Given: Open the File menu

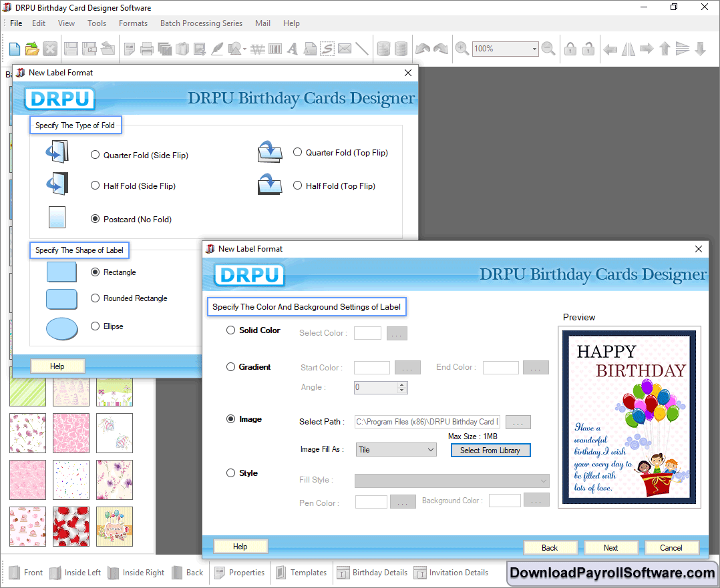Looking at the screenshot, I should pyautogui.click(x=16, y=23).
